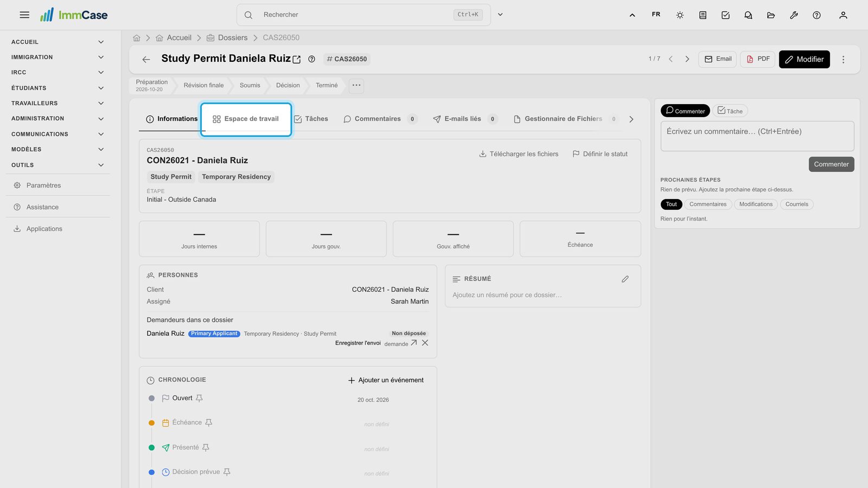868x488 pixels.
Task: Select the Révision finale stage
Action: click(x=203, y=85)
